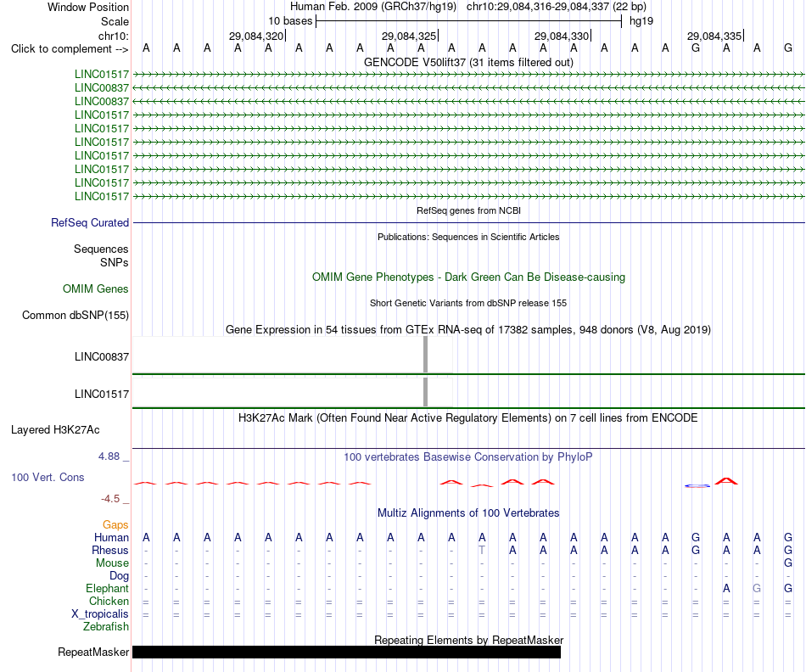806x672 pixels.
Task: Open '100 vertebrates Basewise Conservation by PhyloP' title
Action: 468,457
